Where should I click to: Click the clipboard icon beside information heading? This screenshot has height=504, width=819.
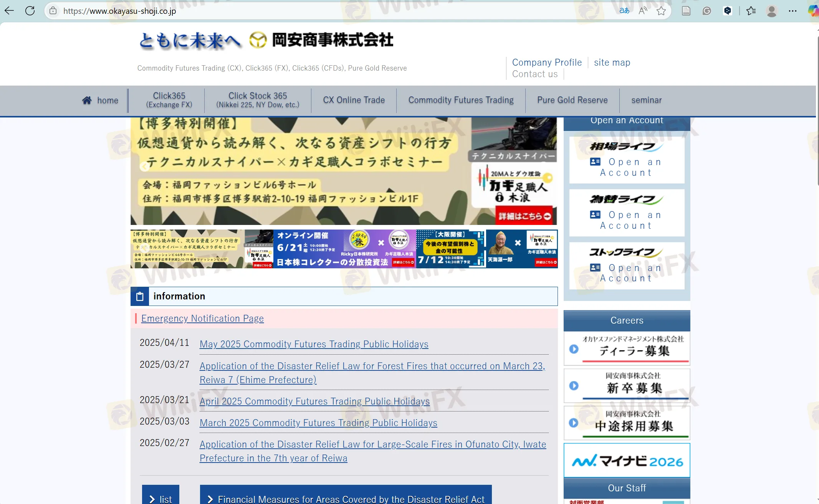pyautogui.click(x=140, y=296)
